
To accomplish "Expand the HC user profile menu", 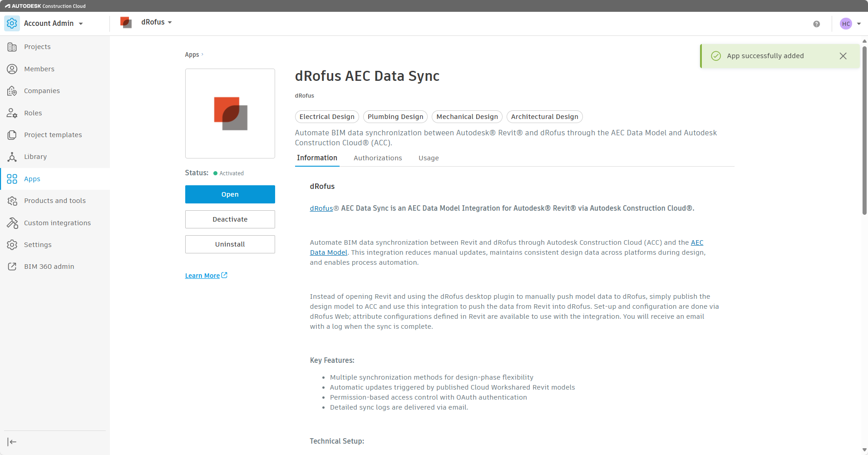I will coord(850,24).
